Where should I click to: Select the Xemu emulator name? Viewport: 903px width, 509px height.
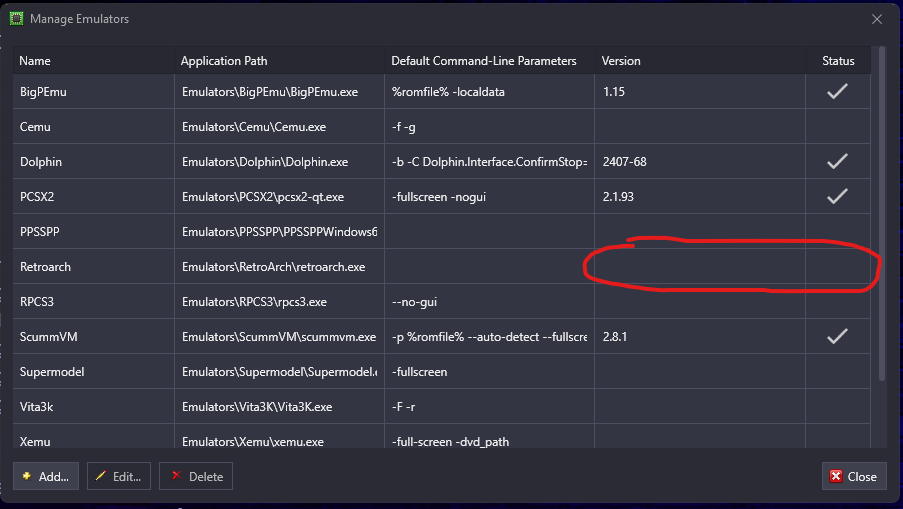(35, 442)
